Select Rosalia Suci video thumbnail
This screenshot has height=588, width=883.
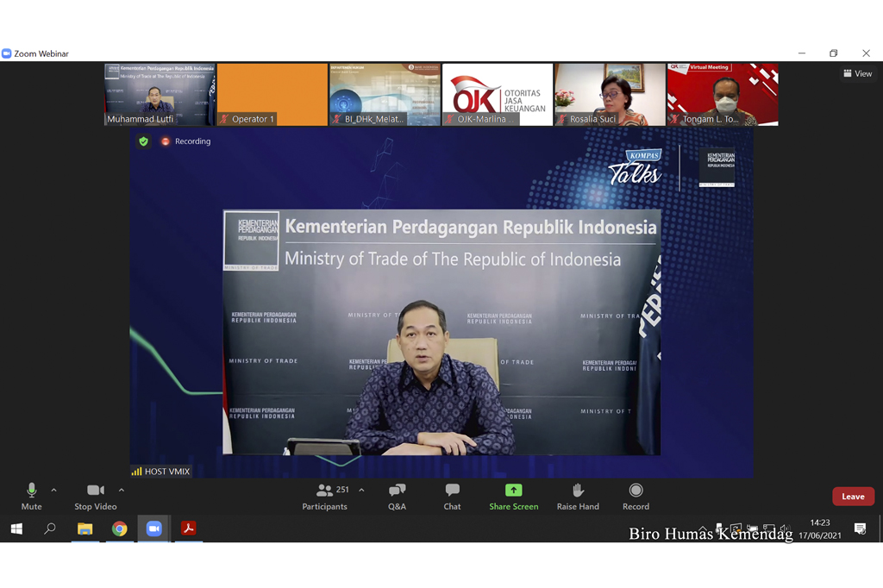610,94
